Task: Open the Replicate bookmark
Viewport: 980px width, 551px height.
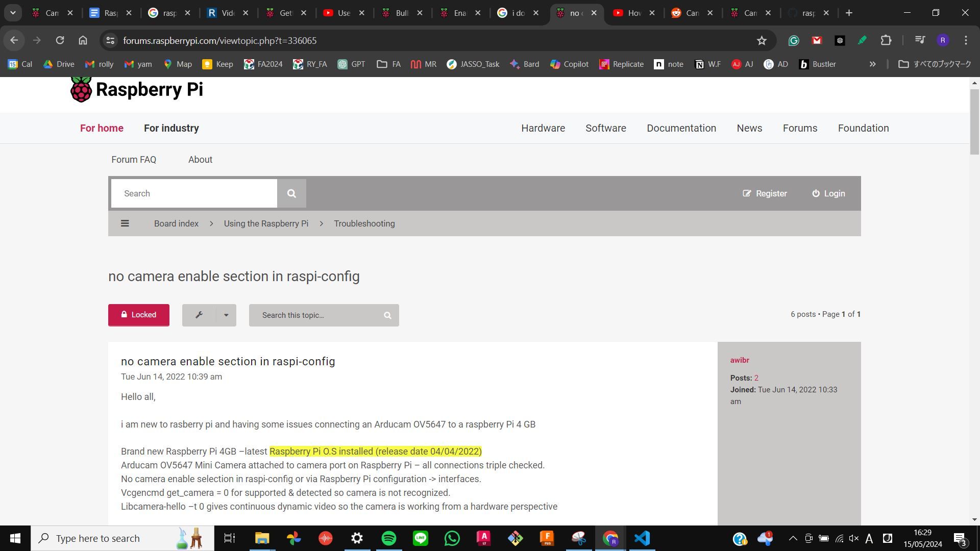Action: coord(621,64)
